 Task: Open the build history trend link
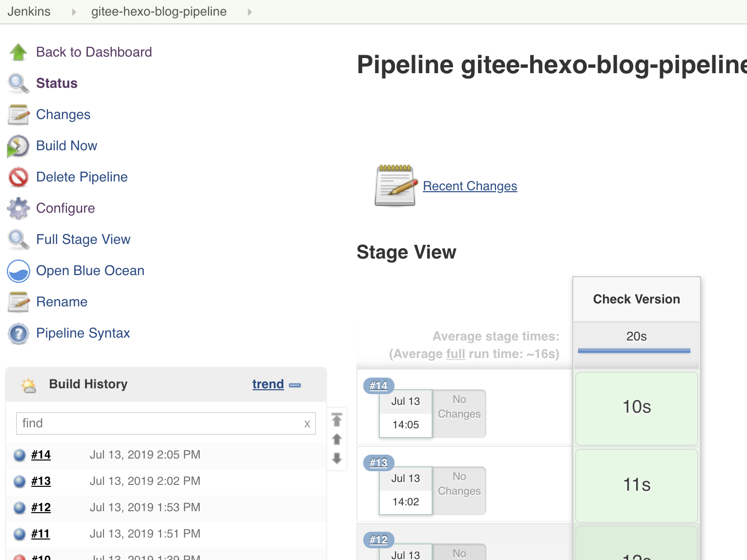268,384
